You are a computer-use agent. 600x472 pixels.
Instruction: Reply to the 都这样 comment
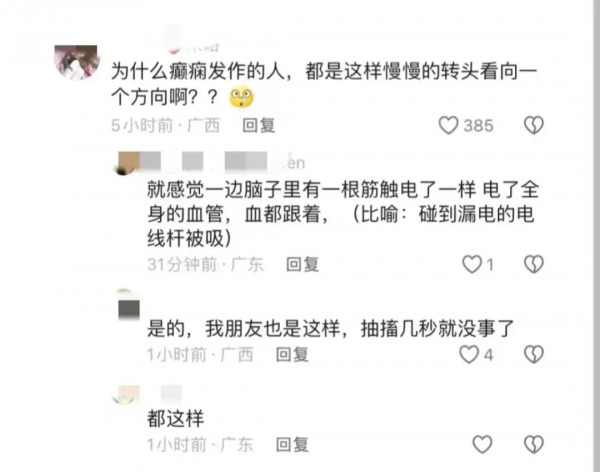click(292, 444)
